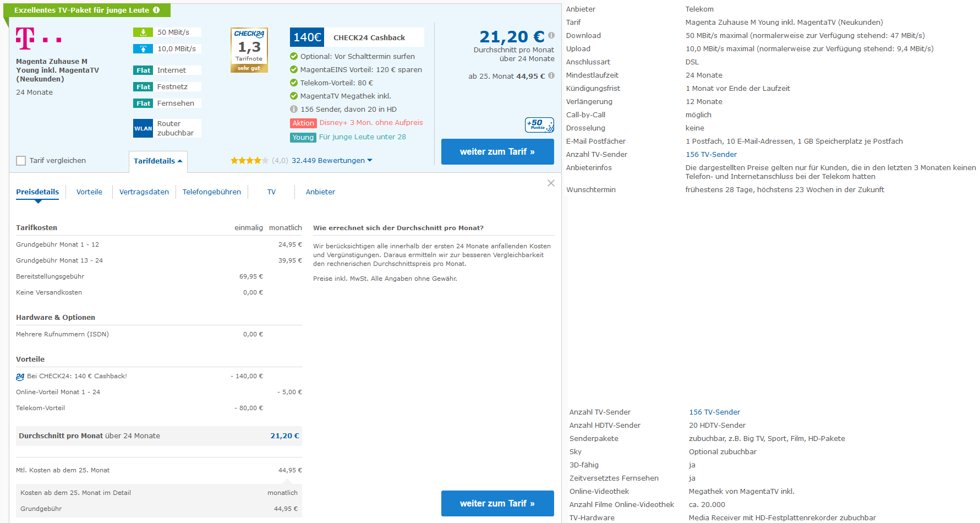Click the +50 Punkte badge
980x523 pixels.
539,125
